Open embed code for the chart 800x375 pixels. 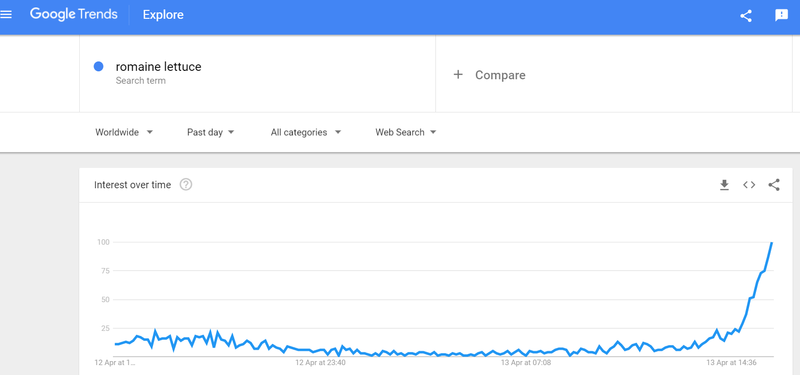[749, 185]
